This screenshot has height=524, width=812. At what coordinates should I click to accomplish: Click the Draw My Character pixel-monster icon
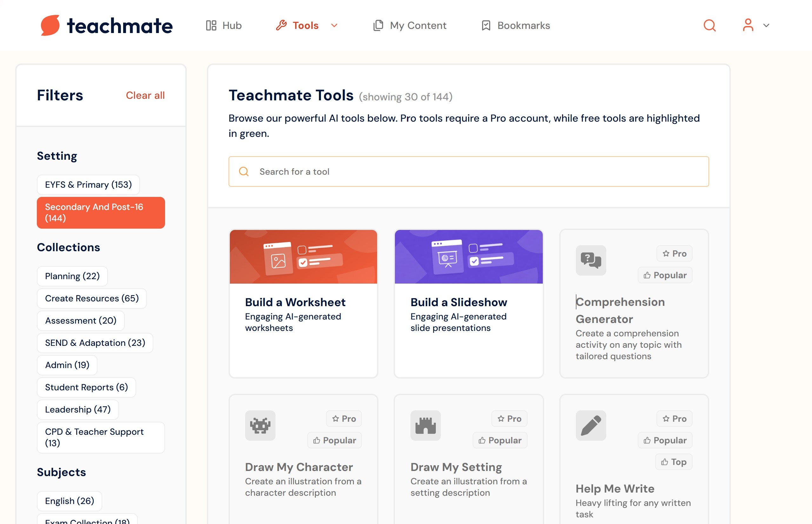click(260, 425)
